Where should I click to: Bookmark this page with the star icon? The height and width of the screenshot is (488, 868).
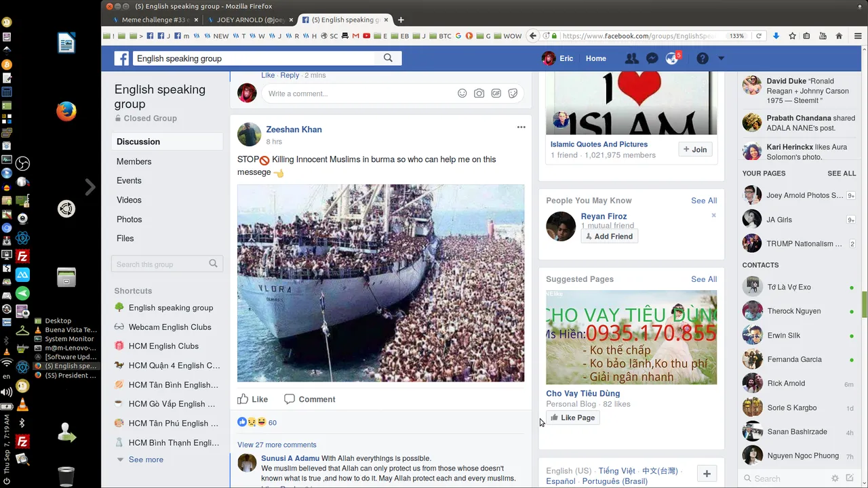pos(791,36)
